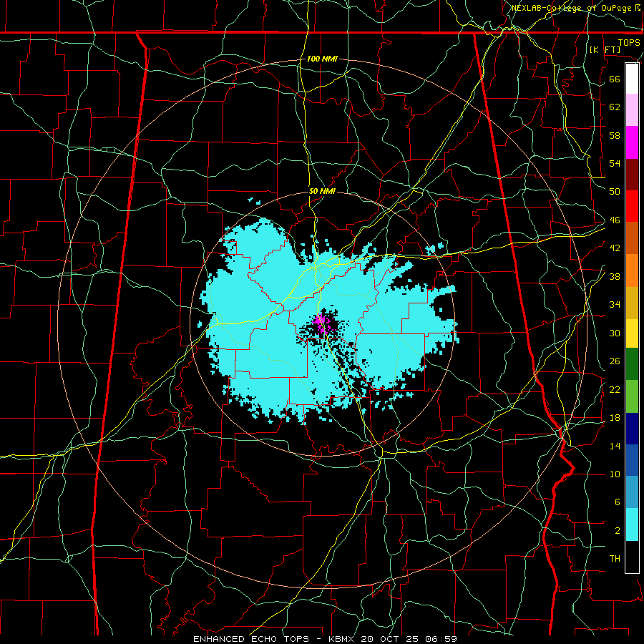The width and height of the screenshot is (644, 644).
Task: Click the '54' legend value
Action: (615, 163)
